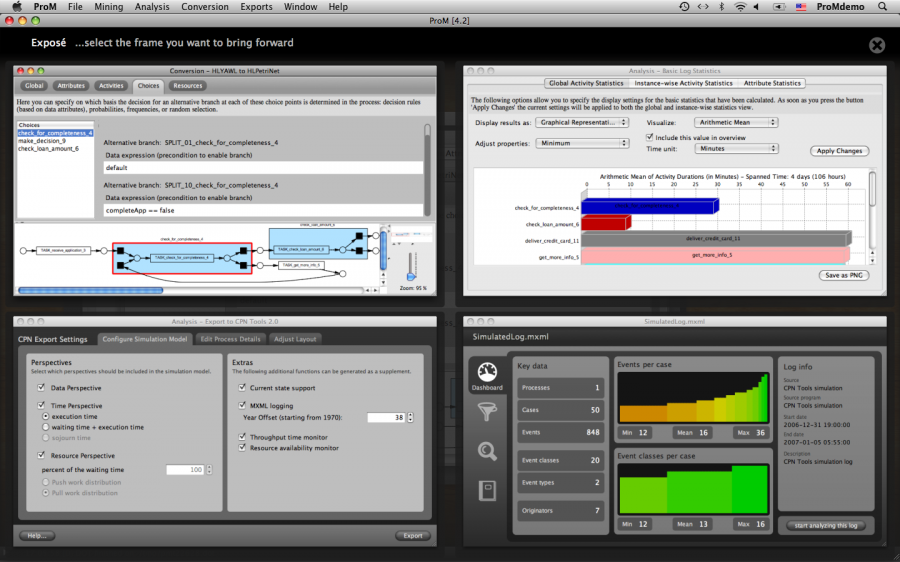Viewport: 900px width, 562px height.
Task: Click the Time Machine icon in menu bar
Action: pos(684,7)
